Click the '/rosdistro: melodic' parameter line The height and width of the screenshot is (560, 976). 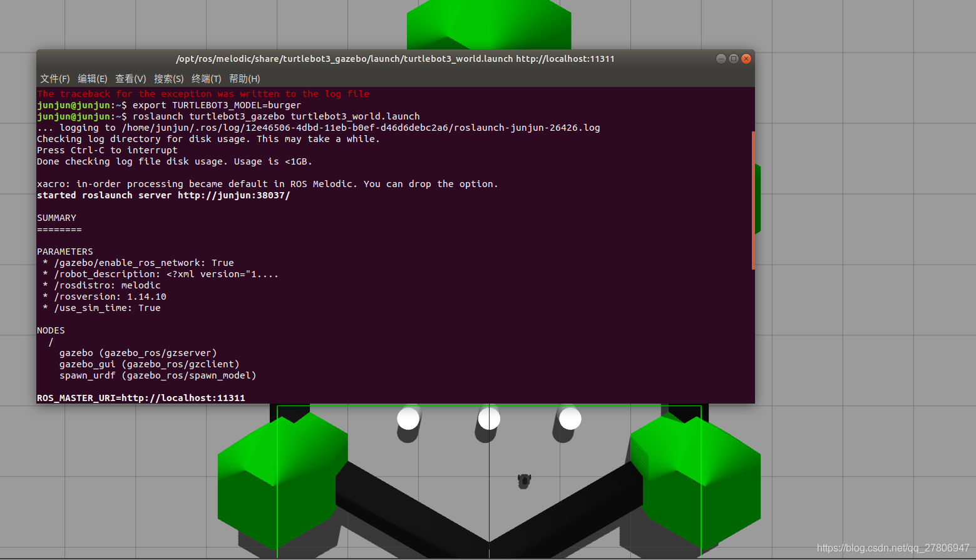pyautogui.click(x=101, y=285)
